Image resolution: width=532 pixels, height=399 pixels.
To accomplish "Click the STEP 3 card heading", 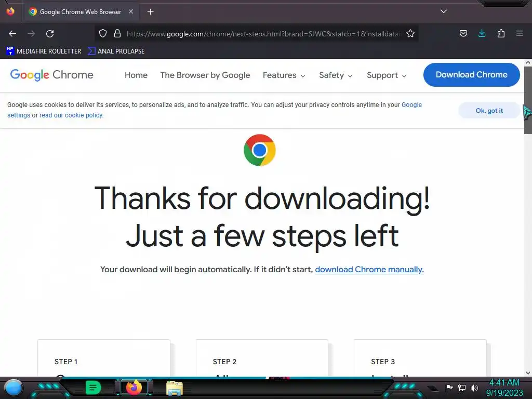I will tap(383, 362).
